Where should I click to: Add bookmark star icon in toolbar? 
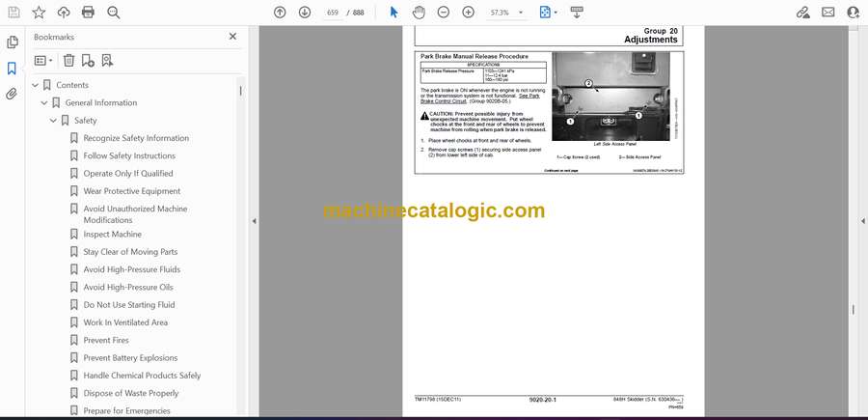pos(39,13)
